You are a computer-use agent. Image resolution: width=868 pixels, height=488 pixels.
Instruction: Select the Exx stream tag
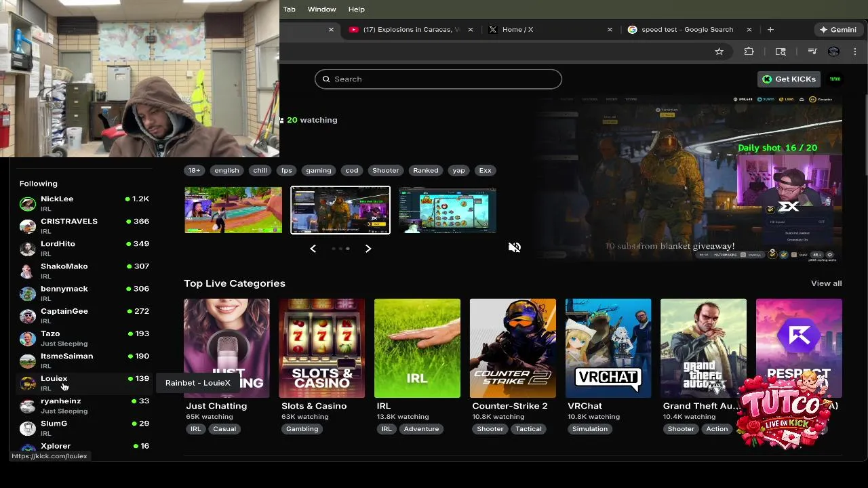[x=486, y=171]
